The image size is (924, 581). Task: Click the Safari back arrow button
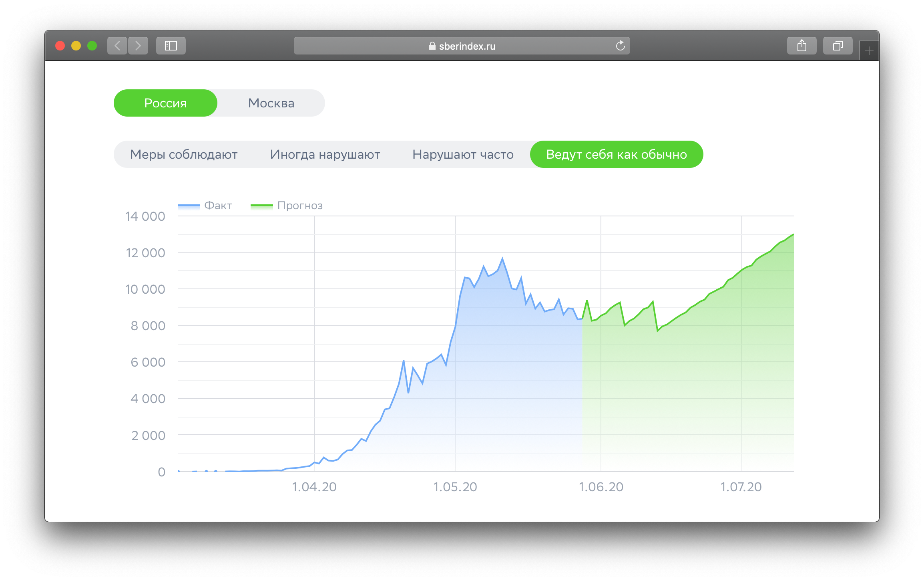[117, 46]
